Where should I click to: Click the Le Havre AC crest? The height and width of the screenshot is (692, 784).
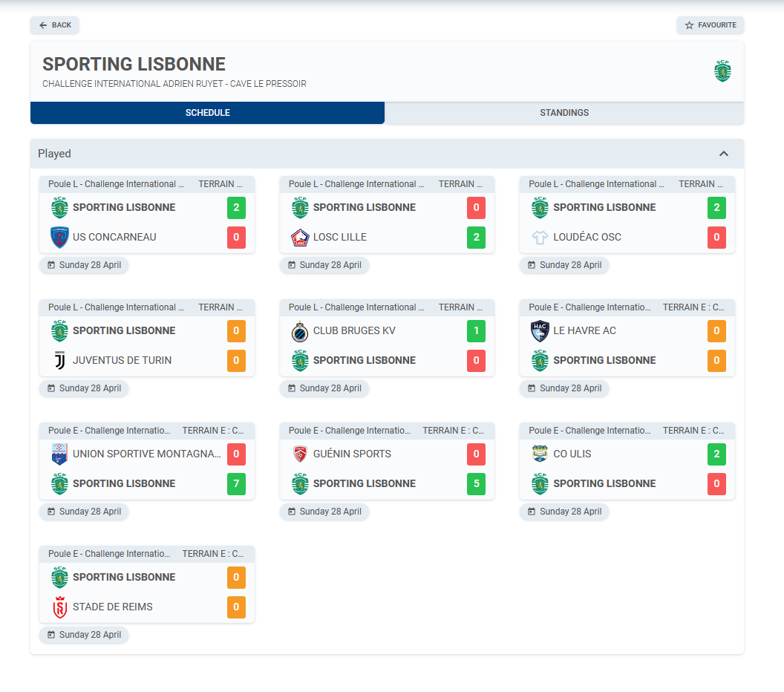[540, 330]
